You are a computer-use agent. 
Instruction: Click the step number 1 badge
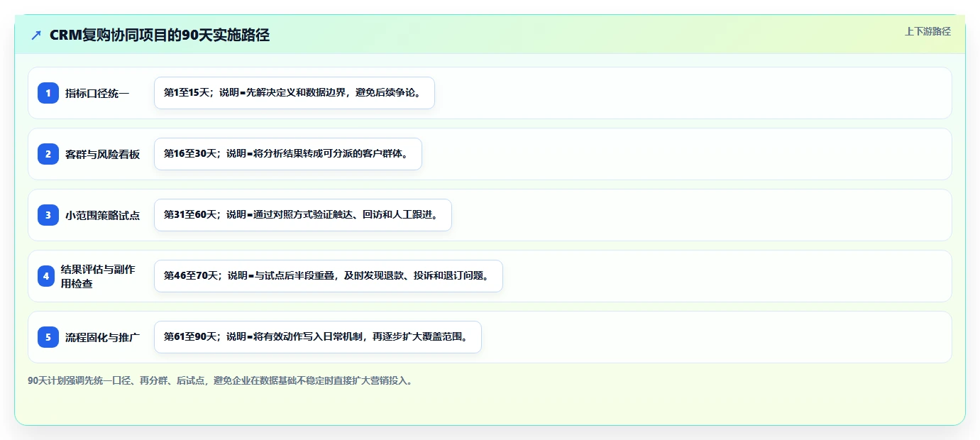coord(48,93)
